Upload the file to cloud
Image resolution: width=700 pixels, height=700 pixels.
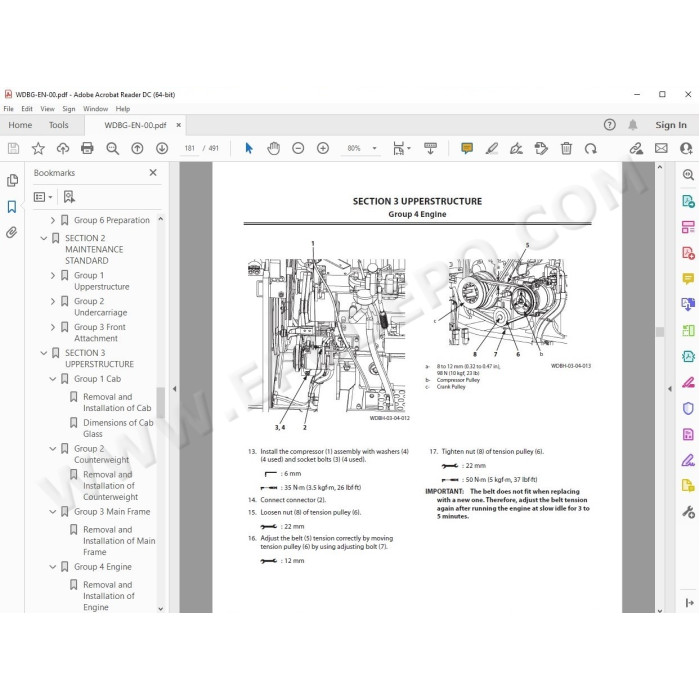pos(62,149)
